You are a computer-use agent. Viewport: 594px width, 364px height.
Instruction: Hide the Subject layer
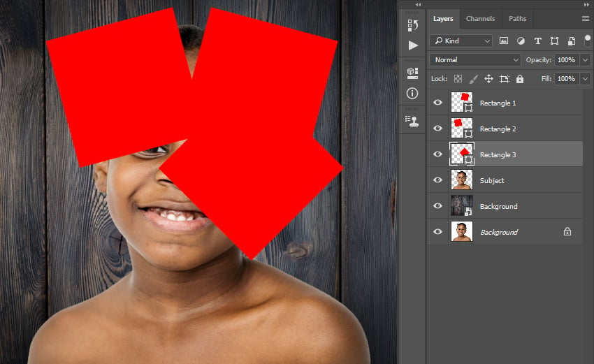tap(437, 180)
